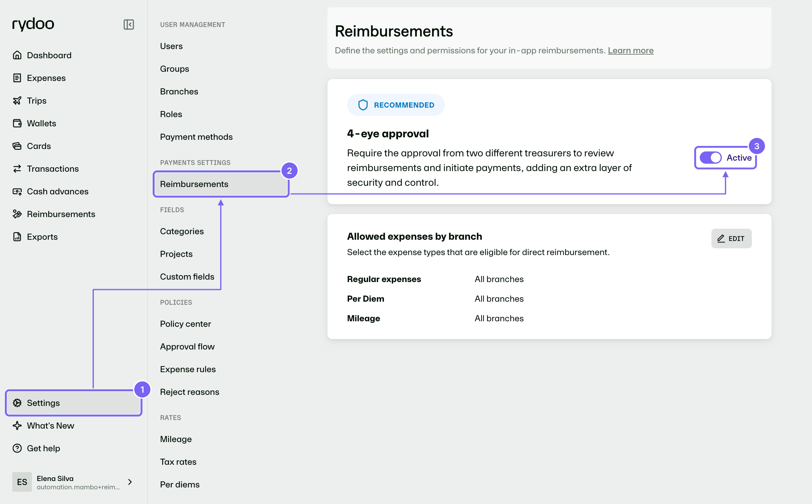This screenshot has height=504, width=812.
Task: Select Reimbursements under Payments Settings
Action: click(x=221, y=184)
